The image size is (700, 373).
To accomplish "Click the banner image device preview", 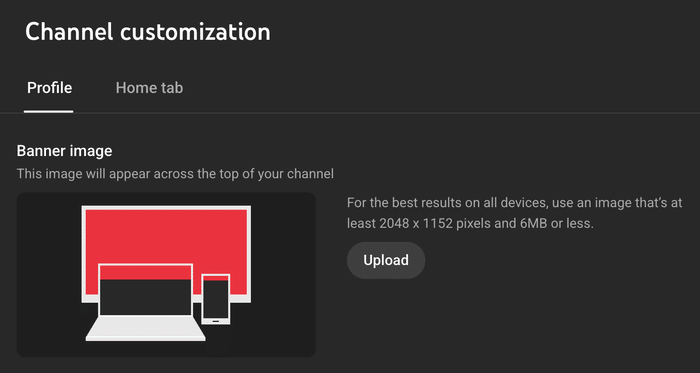I will (166, 274).
